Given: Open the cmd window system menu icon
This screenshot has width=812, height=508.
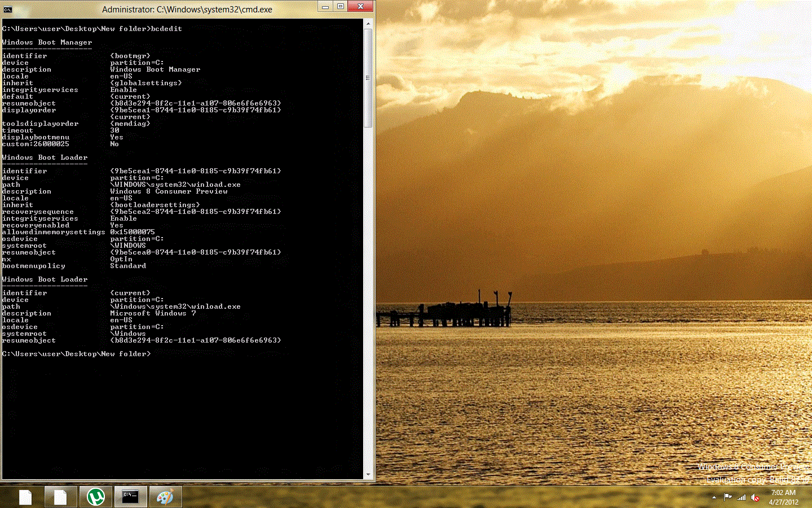Looking at the screenshot, I should [8, 9].
